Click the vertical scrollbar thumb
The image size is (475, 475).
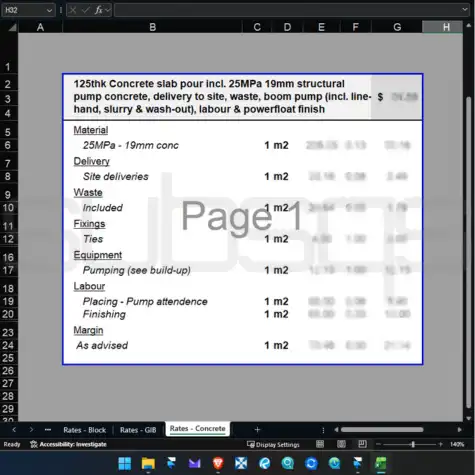(x=468, y=252)
